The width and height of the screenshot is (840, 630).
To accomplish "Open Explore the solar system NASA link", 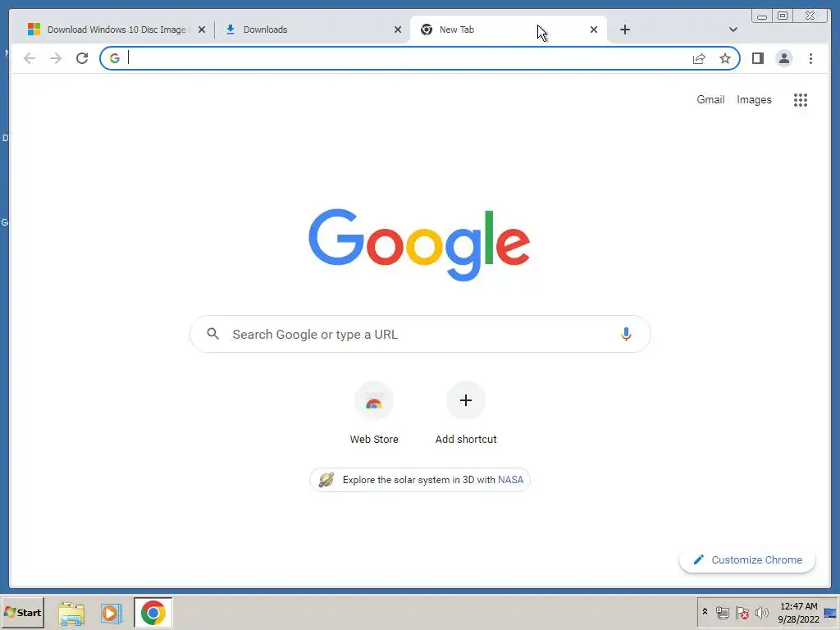I will (420, 479).
